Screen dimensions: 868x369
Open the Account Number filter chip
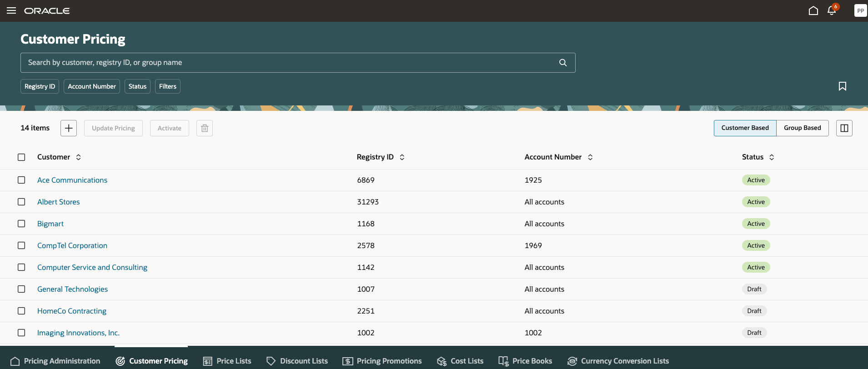(x=92, y=86)
